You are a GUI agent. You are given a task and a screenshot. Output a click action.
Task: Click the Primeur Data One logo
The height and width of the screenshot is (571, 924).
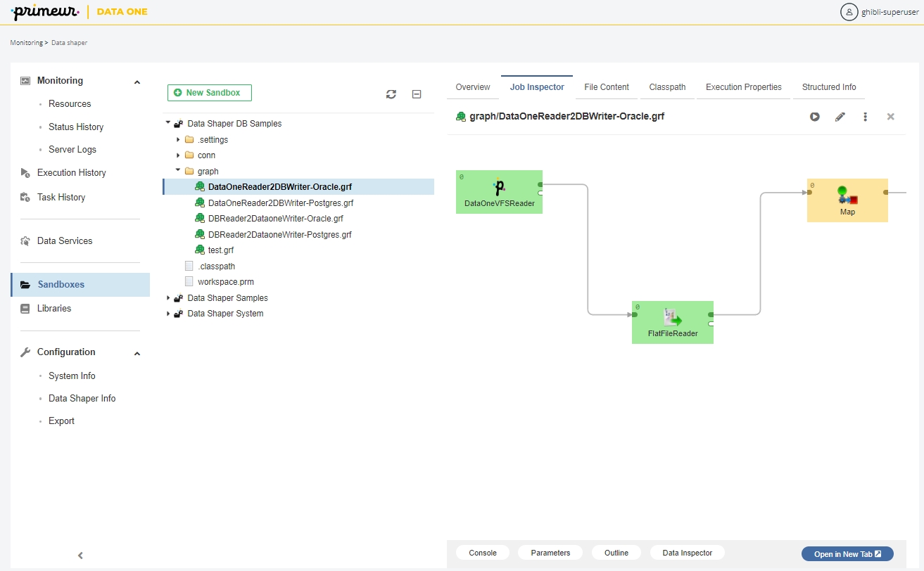coord(80,12)
